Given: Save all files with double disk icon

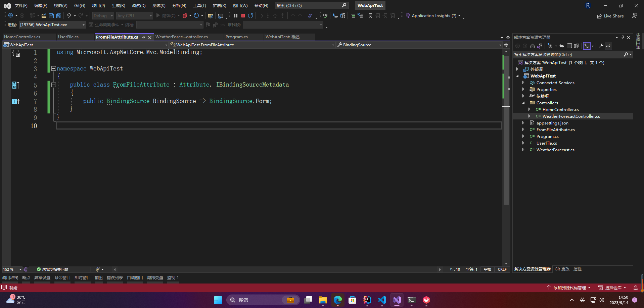Looking at the screenshot, I should point(59,16).
